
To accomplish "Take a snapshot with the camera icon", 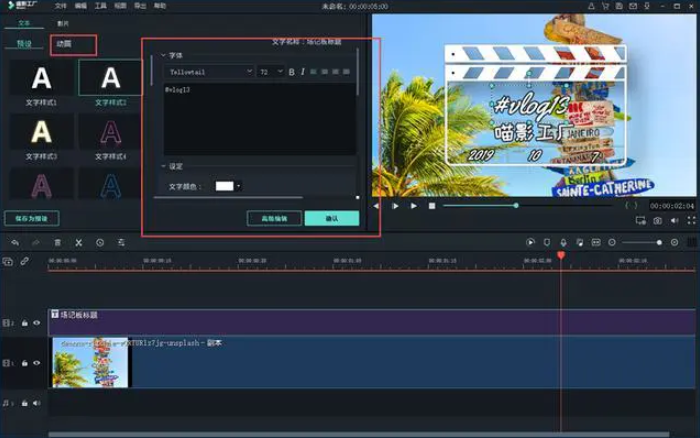I will [x=658, y=220].
